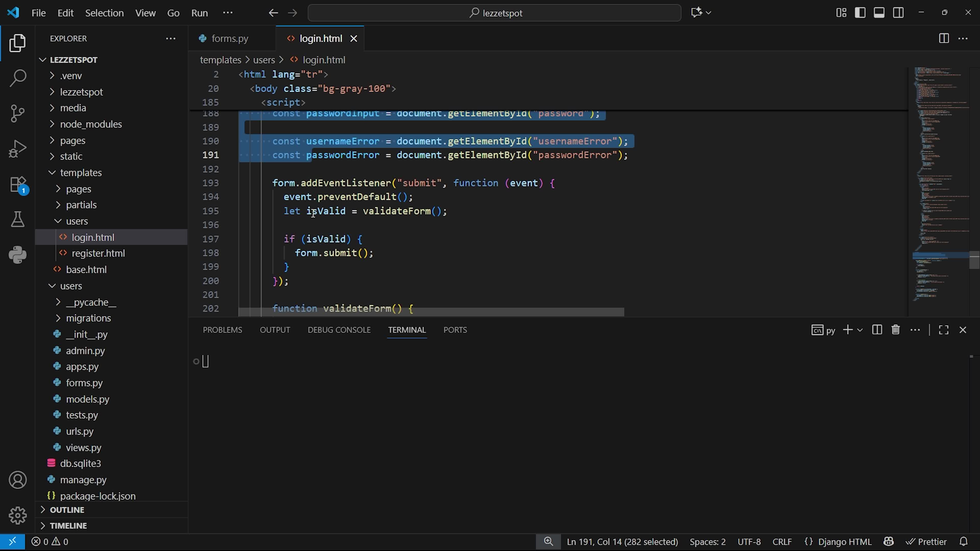Click the horizontal scrollbar in editor
This screenshot has width=980, height=551.
[x=431, y=312]
